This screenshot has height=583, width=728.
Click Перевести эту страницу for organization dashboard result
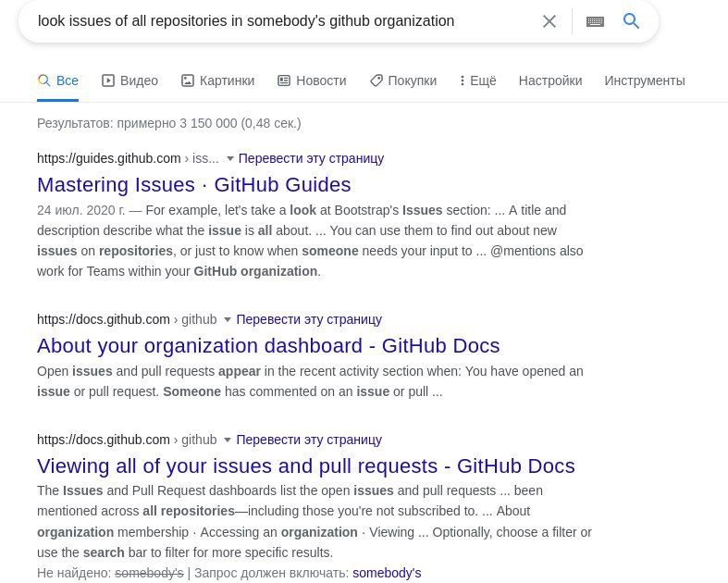309,319
